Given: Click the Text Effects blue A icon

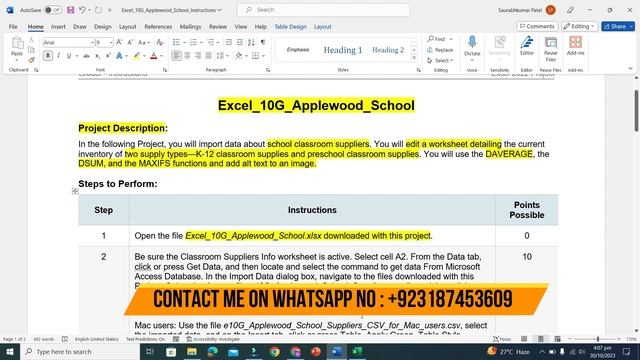Looking at the screenshot, I should [119, 56].
